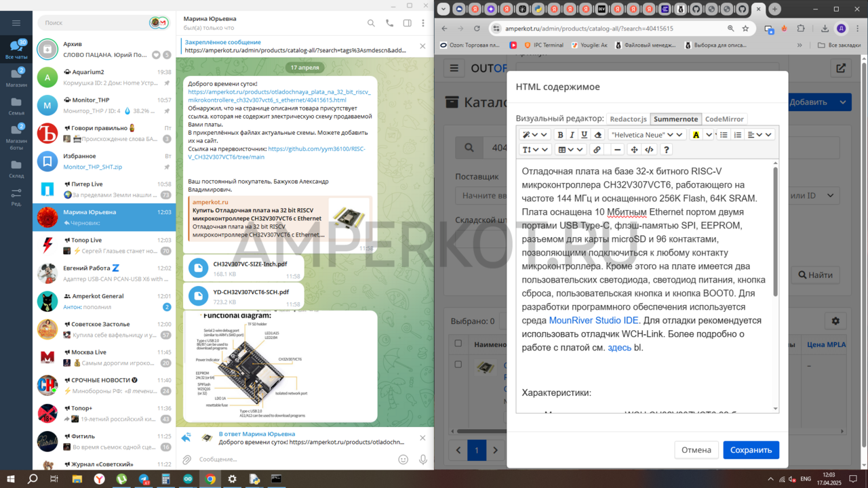Open the line height dropdown
Image resolution: width=868 pixels, height=488 pixels.
pyautogui.click(x=535, y=150)
